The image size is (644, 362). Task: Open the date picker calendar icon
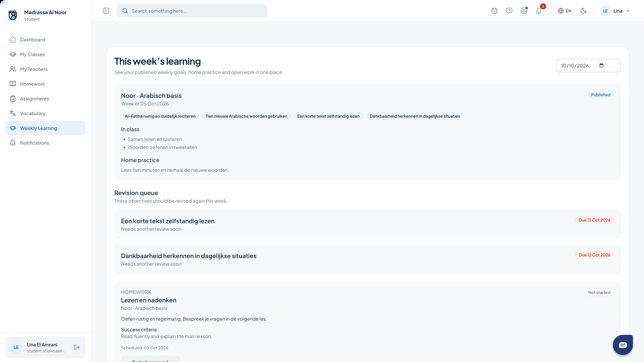(602, 66)
